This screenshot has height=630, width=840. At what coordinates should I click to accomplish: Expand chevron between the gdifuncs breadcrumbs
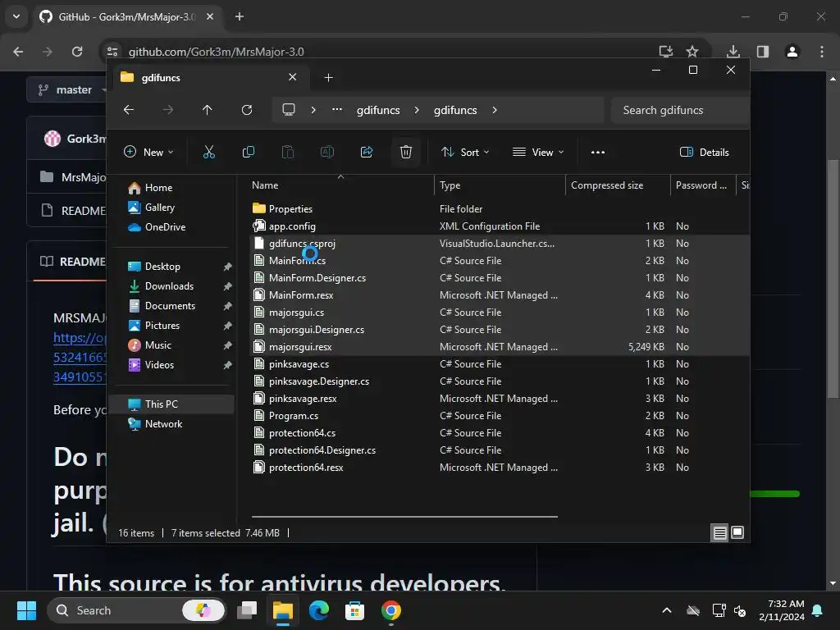(417, 110)
